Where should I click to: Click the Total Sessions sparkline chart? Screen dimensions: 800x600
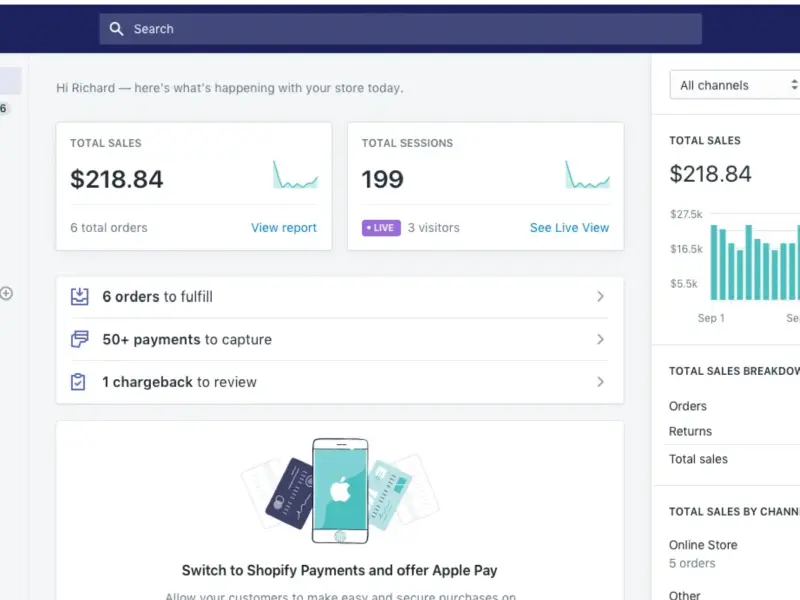click(587, 174)
